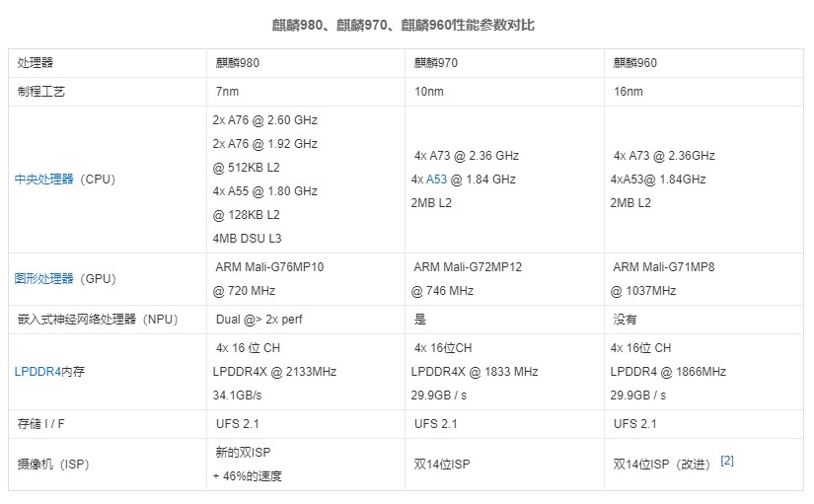Screen dimensions: 814x504
Task: Click the 新的双ISP text
Action: (x=243, y=453)
